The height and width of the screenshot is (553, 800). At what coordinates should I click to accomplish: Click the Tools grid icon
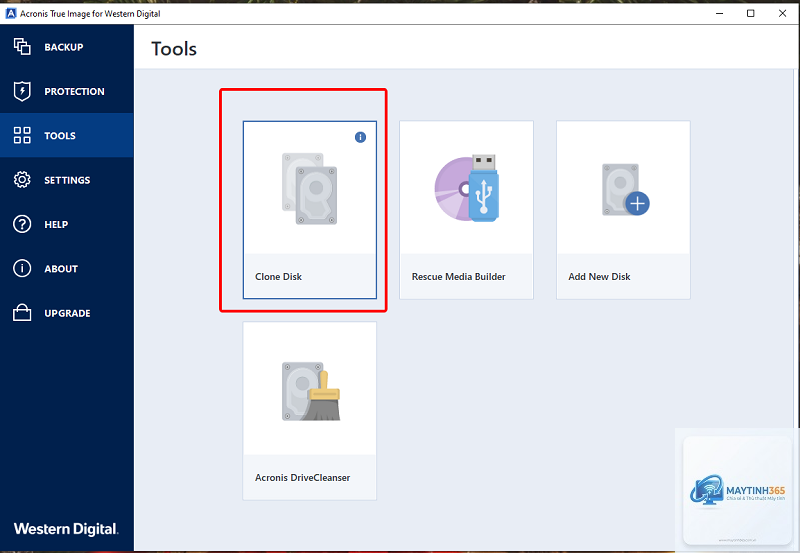[x=22, y=135]
